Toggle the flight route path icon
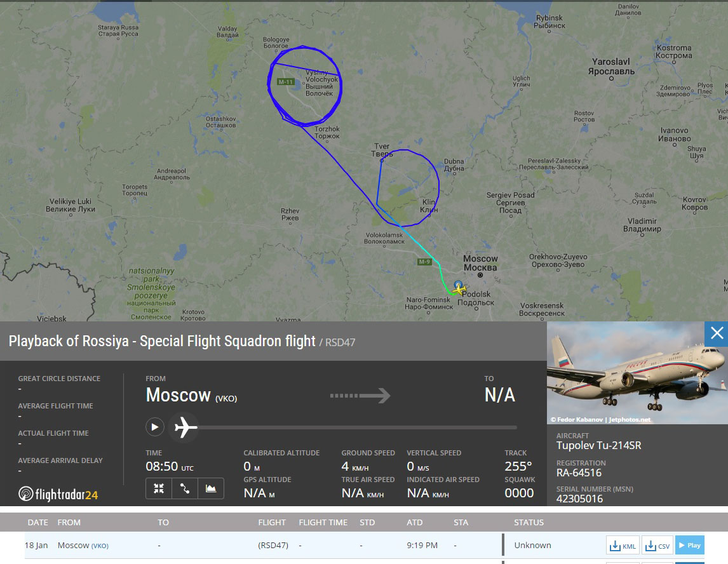Image resolution: width=728 pixels, height=564 pixels. tap(185, 488)
